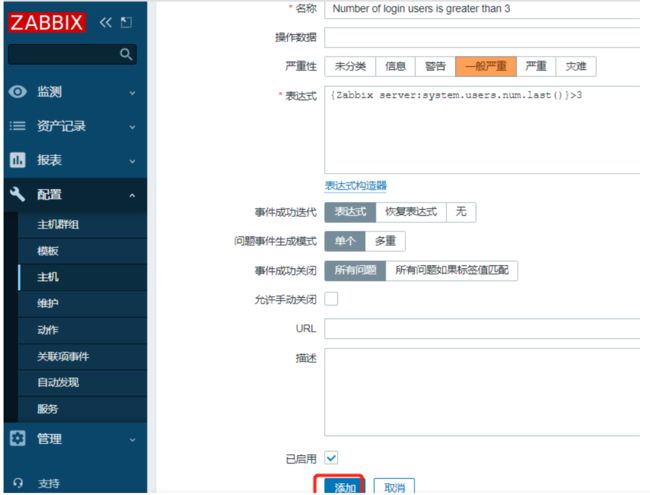Set severity to 灾难
This screenshot has width=650, height=495.
coord(576,66)
